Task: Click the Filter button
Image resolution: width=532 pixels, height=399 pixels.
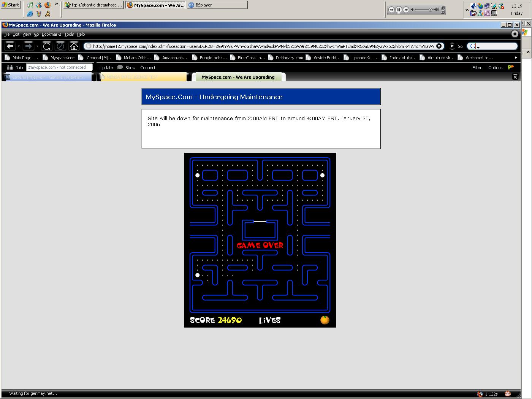Action: (x=477, y=68)
